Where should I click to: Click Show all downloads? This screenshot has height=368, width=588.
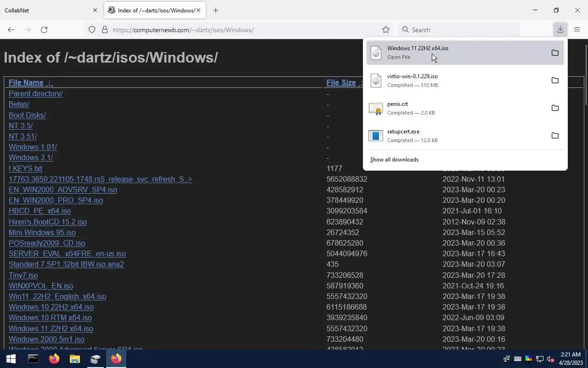point(394,160)
